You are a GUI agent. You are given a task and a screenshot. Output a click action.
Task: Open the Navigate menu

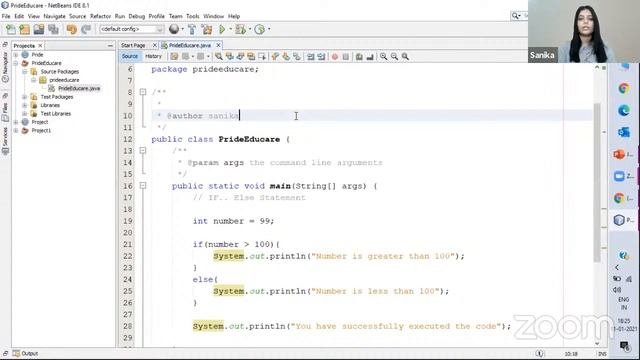click(54, 16)
